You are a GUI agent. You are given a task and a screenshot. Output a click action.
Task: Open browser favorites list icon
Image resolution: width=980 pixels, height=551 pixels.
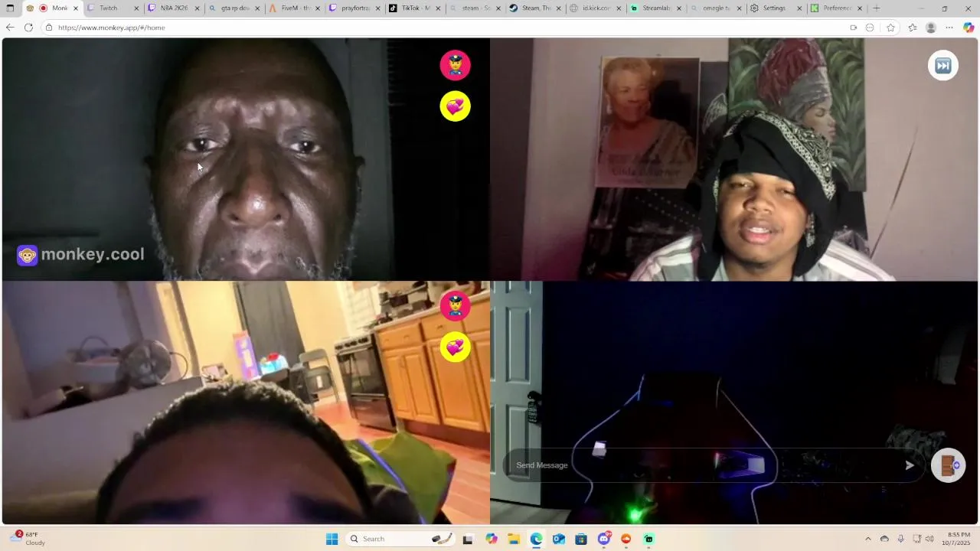pyautogui.click(x=913, y=28)
